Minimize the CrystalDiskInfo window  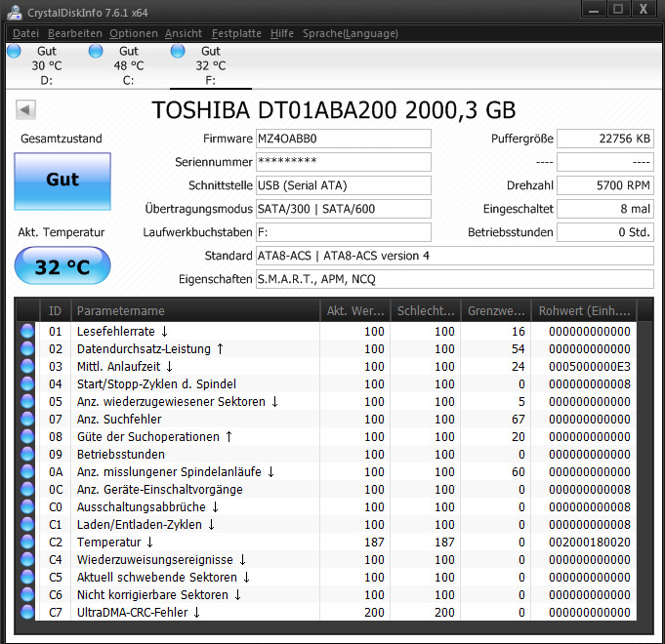point(594,10)
